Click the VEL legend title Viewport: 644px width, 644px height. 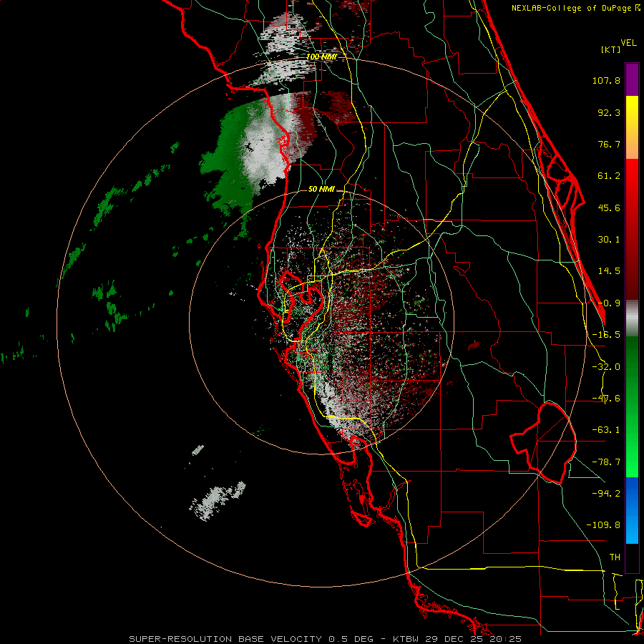click(x=629, y=43)
